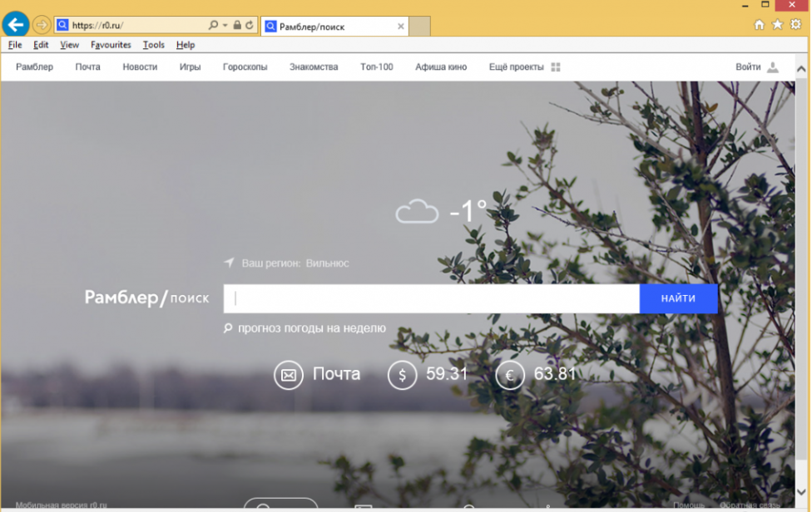Open the Игры navigation link
The image size is (812, 512).
pyautogui.click(x=190, y=66)
